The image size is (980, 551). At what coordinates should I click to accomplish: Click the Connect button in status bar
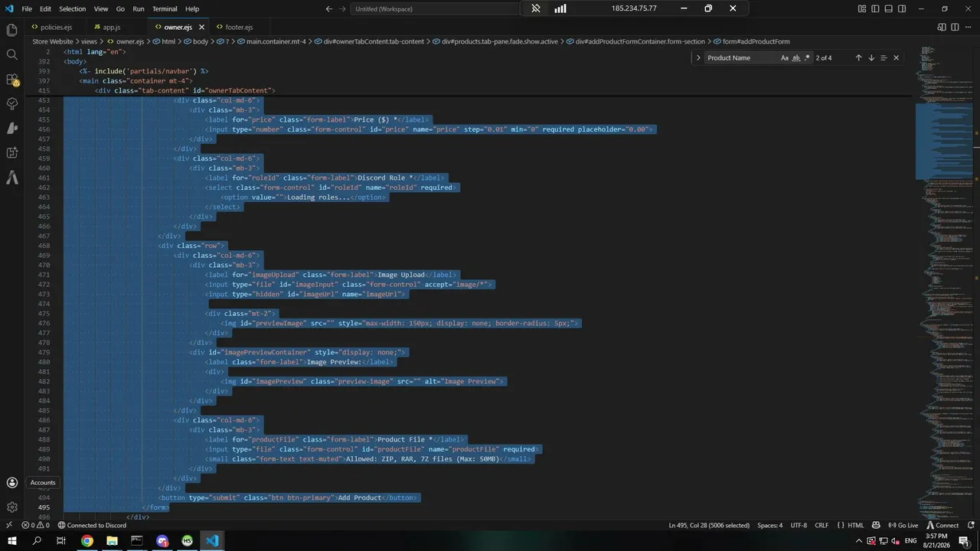coord(942,525)
